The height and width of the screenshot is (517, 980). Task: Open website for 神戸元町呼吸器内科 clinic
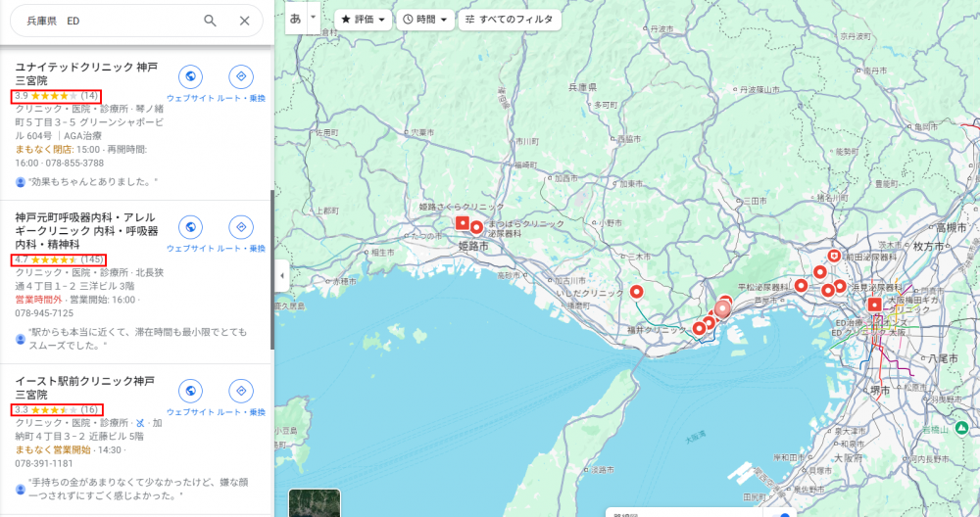click(191, 228)
